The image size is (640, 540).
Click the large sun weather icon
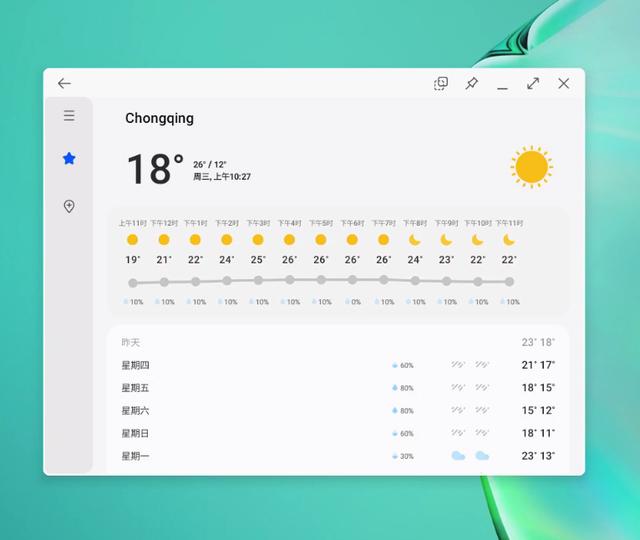click(531, 167)
